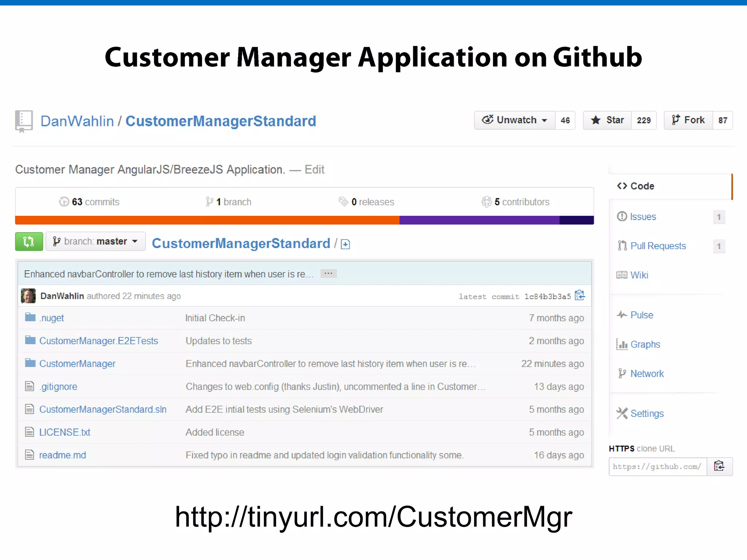This screenshot has width=747, height=560.
Task: Click the purple segment of language bar
Action: [x=479, y=220]
